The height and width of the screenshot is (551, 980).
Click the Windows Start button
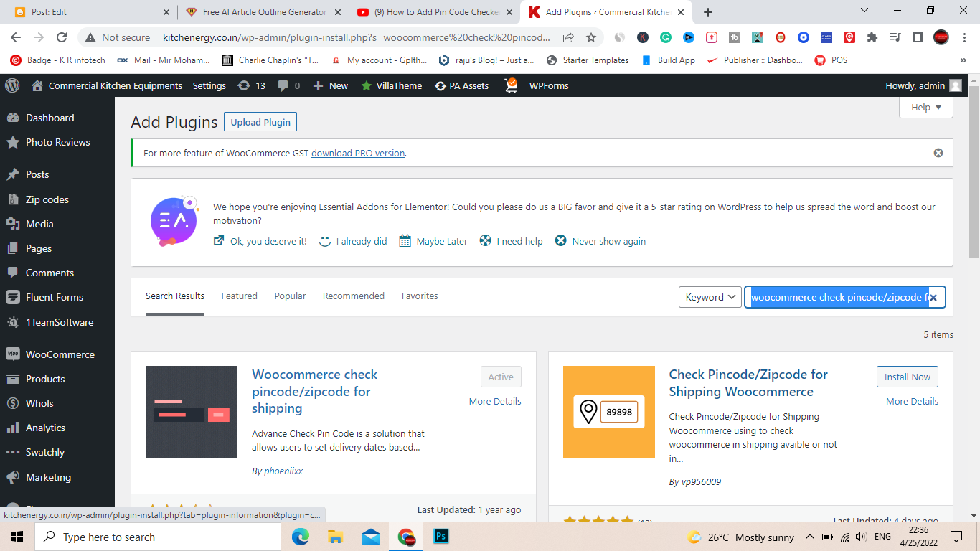[17, 537]
